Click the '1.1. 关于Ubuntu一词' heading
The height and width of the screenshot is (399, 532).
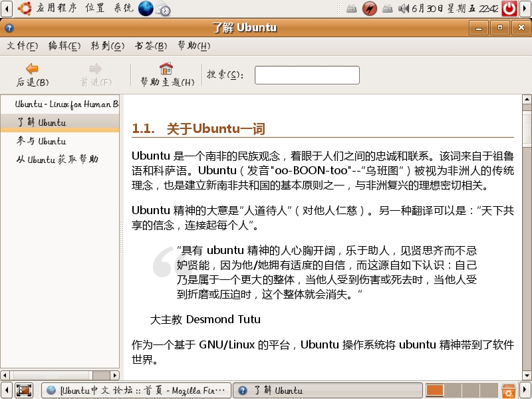198,129
